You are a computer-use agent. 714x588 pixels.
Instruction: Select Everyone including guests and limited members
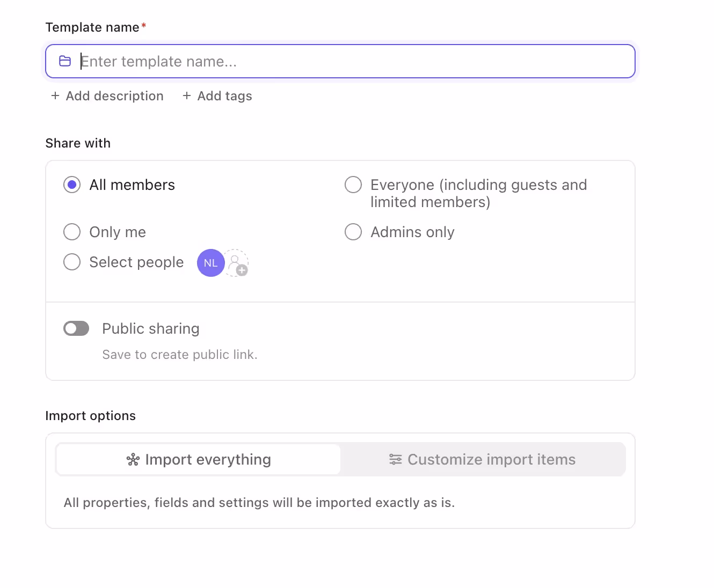click(x=353, y=185)
